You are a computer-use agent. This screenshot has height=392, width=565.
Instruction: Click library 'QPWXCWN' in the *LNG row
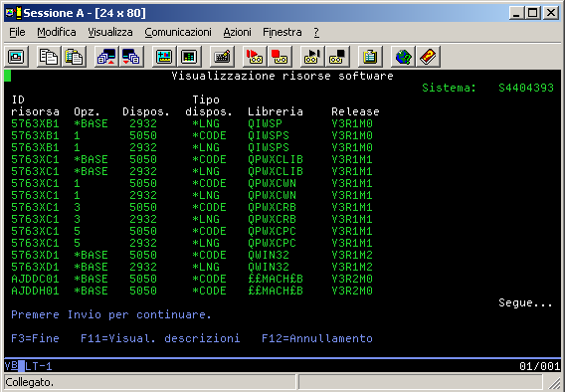click(x=272, y=195)
